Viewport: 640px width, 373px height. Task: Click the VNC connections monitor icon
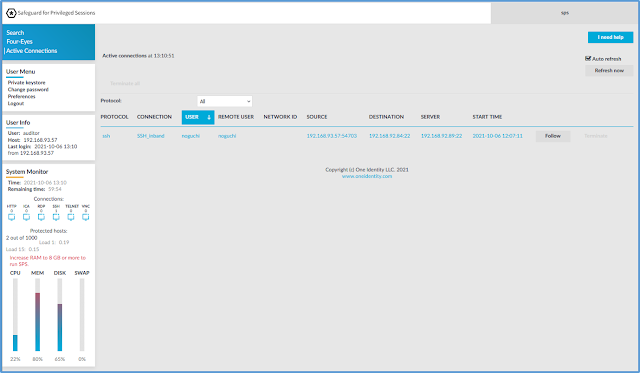pos(86,217)
